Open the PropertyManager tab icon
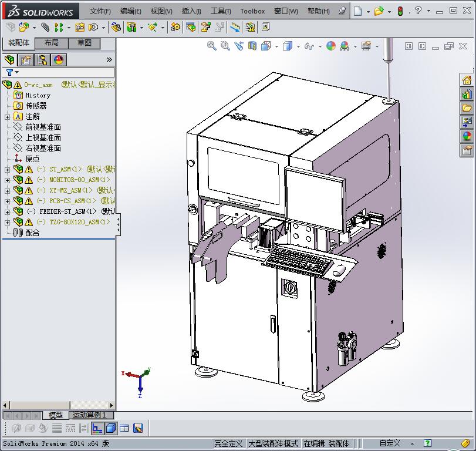 click(26, 60)
